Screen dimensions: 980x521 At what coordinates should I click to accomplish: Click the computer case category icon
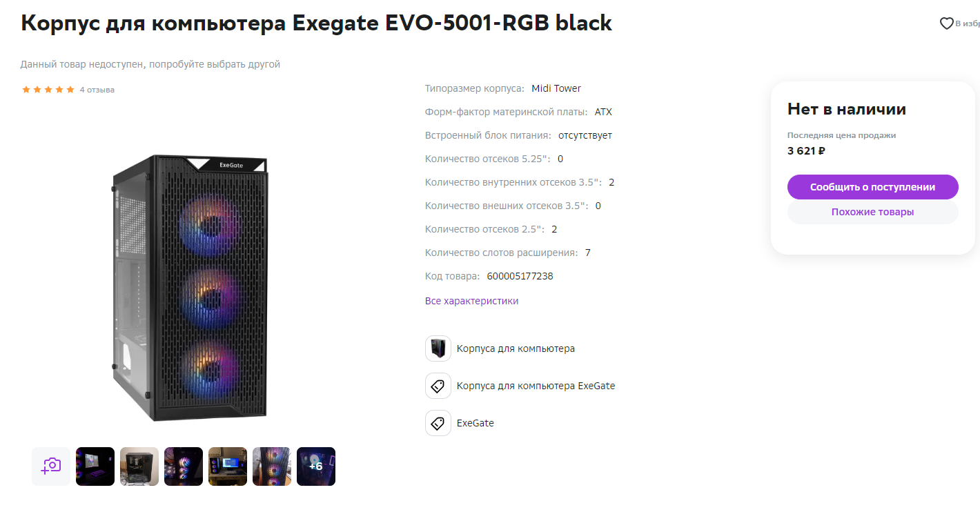[x=438, y=348]
